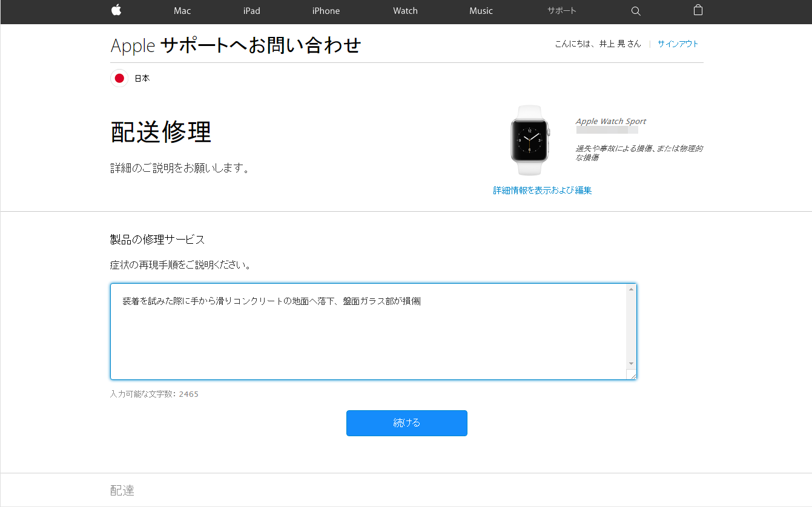Screen dimensions: 812x507
Task: Expand the 配達 section header
Action: point(122,490)
